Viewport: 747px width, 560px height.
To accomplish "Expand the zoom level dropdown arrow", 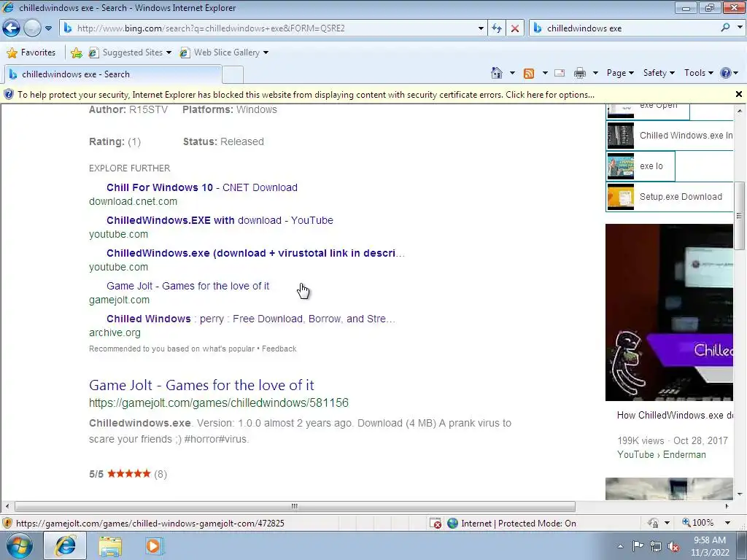I will (727, 523).
